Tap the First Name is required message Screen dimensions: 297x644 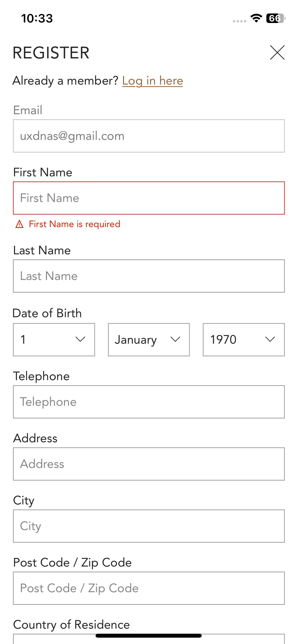[x=74, y=224]
